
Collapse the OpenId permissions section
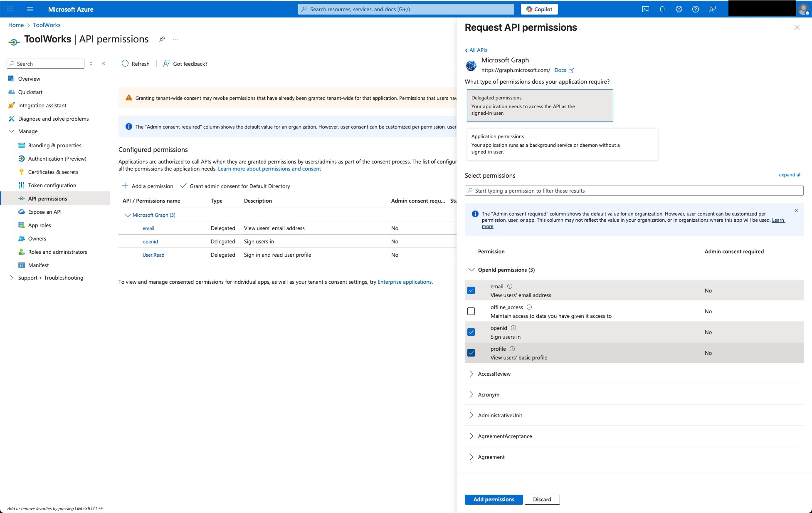coord(471,270)
